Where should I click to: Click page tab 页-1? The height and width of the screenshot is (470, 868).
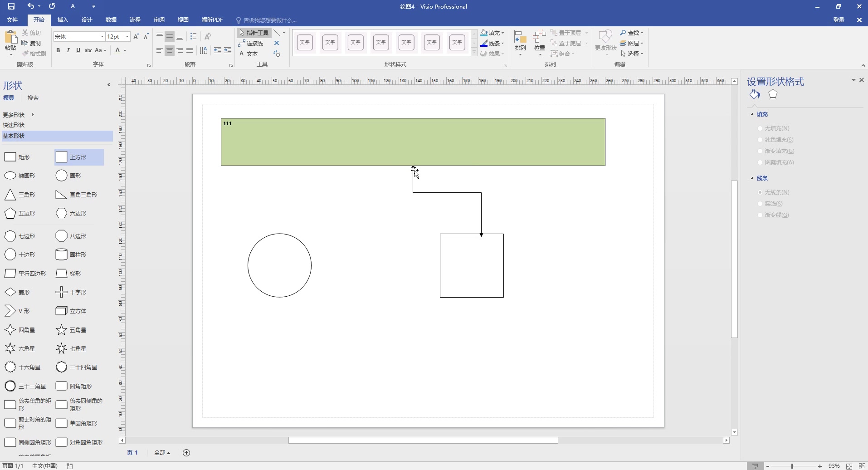132,453
